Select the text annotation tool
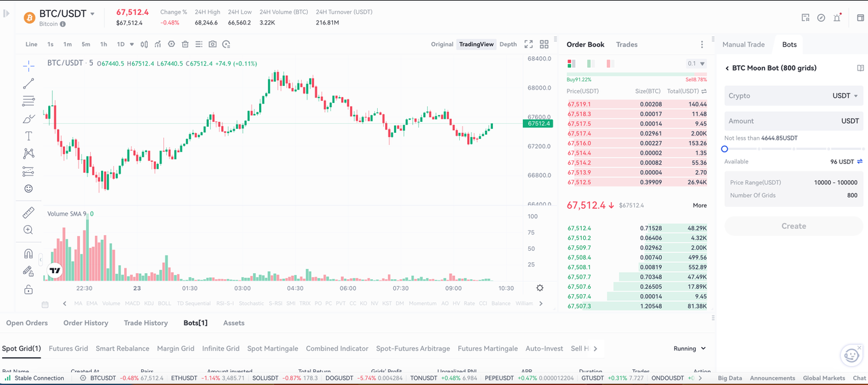The height and width of the screenshot is (385, 868). click(x=28, y=136)
